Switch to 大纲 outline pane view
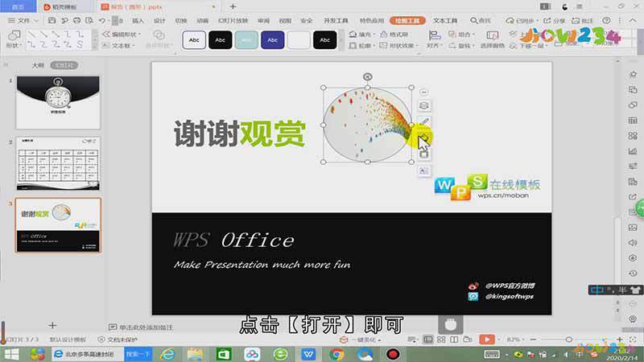 pyautogui.click(x=38, y=65)
